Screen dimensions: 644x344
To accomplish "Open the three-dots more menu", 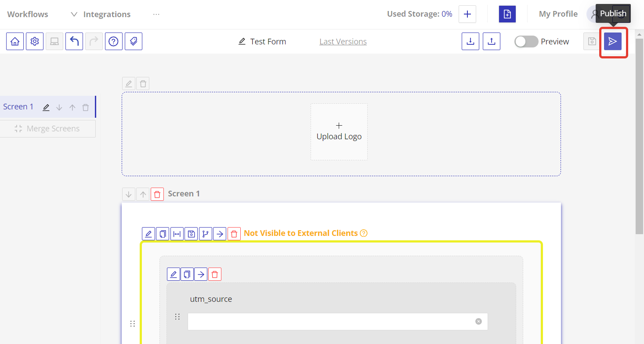I will tap(156, 14).
